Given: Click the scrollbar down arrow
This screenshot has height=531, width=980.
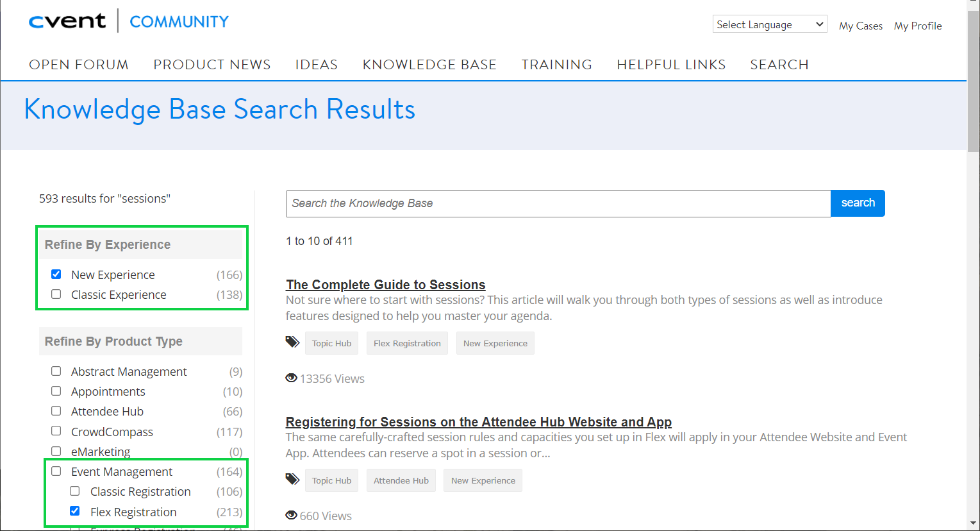Looking at the screenshot, I should pyautogui.click(x=973, y=525).
